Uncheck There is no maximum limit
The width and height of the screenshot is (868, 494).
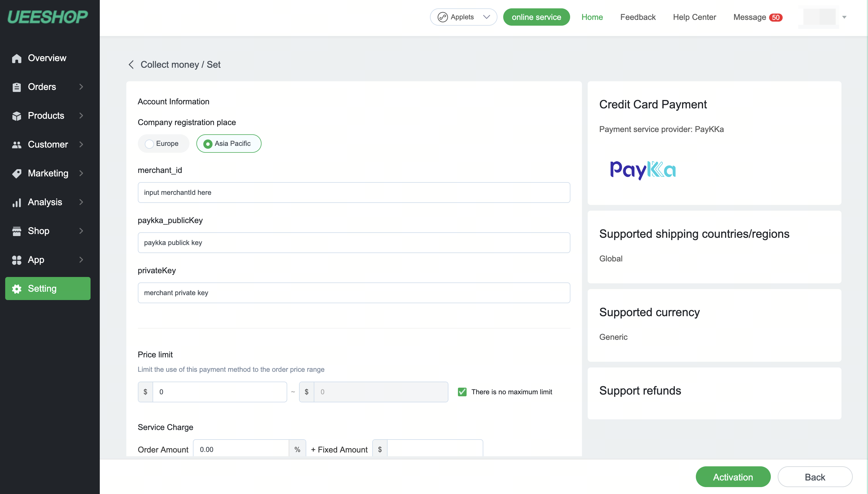pyautogui.click(x=462, y=392)
